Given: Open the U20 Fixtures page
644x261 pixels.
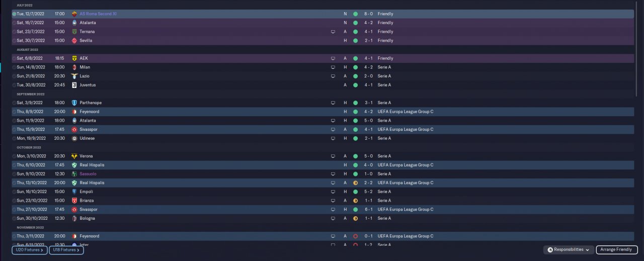Looking at the screenshot, I should coord(30,250).
